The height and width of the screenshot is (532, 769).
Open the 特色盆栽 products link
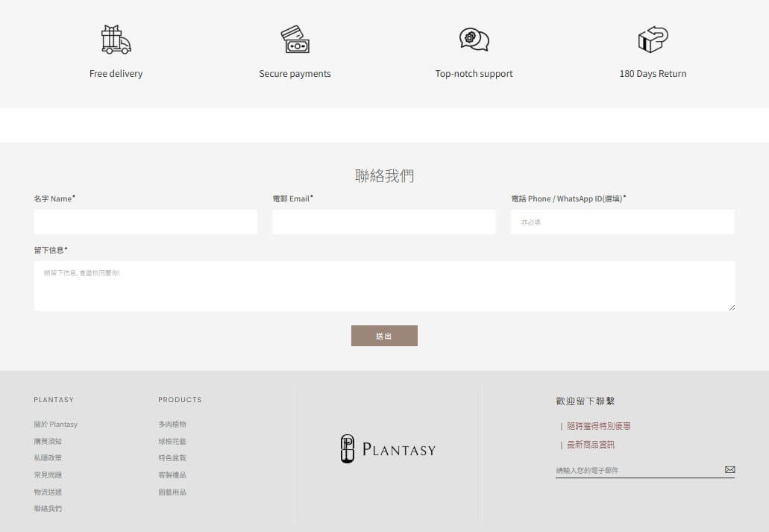click(x=172, y=458)
